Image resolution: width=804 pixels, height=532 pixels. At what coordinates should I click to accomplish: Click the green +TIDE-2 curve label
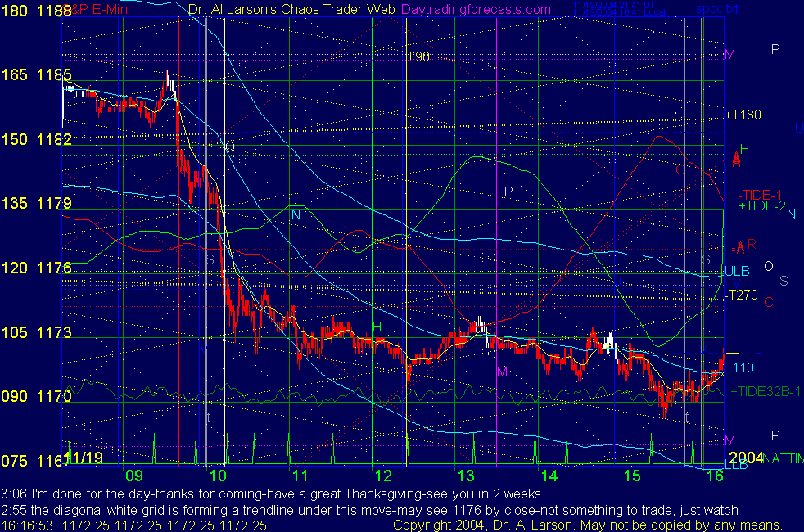pos(762,206)
